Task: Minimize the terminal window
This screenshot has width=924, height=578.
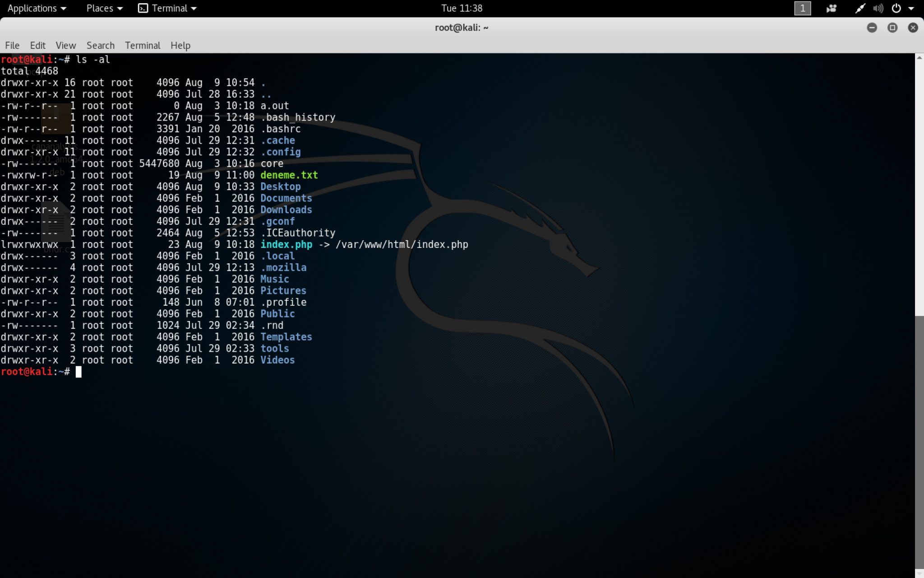Action: click(872, 28)
